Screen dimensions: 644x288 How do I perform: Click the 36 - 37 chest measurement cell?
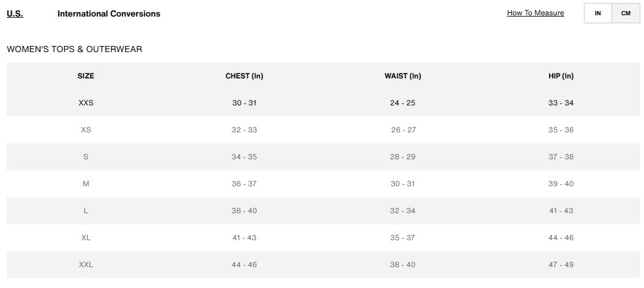tap(244, 184)
